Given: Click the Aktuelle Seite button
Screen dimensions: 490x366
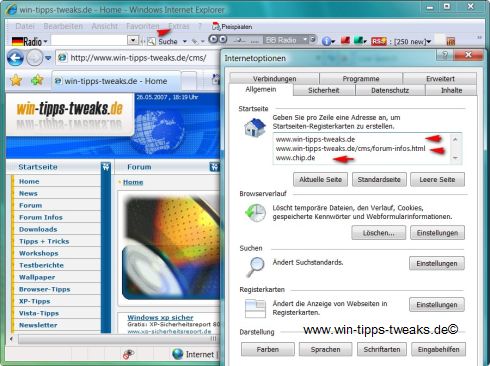Looking at the screenshot, I should [x=320, y=179].
